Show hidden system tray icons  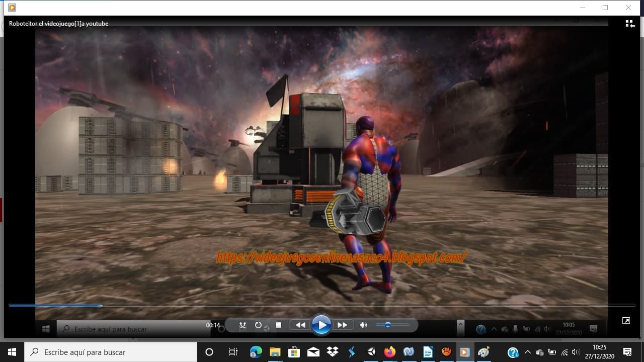point(527,352)
